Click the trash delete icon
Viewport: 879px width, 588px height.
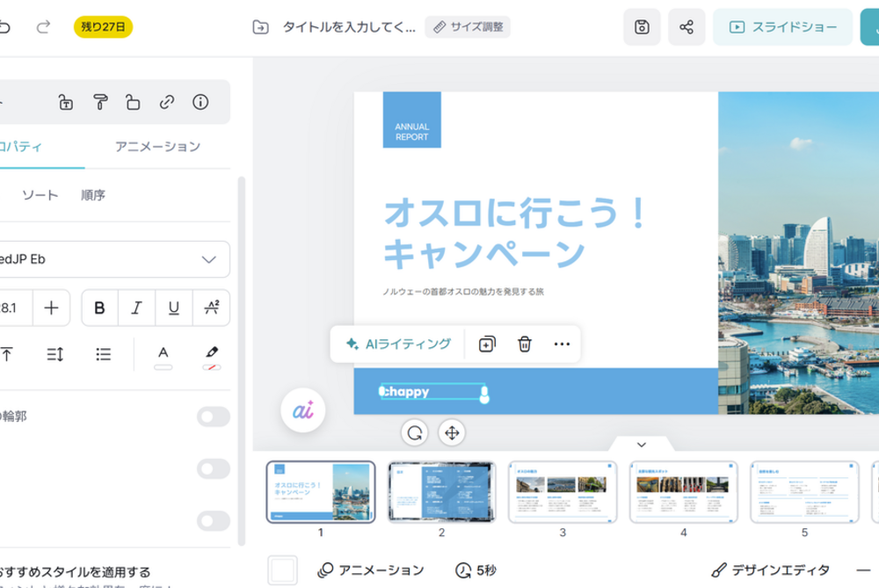tap(524, 345)
